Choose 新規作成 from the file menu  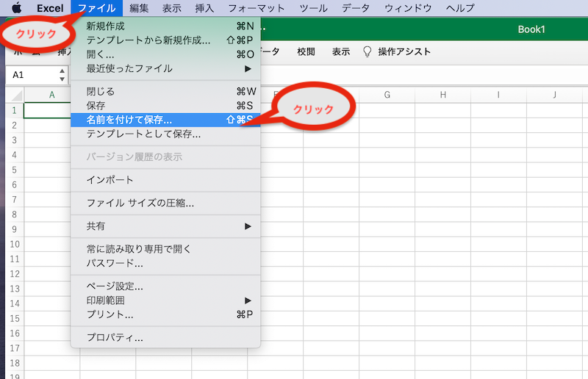pos(165,26)
